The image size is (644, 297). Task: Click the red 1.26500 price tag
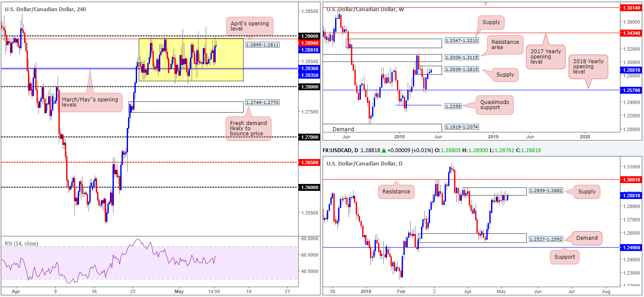tap(309, 162)
